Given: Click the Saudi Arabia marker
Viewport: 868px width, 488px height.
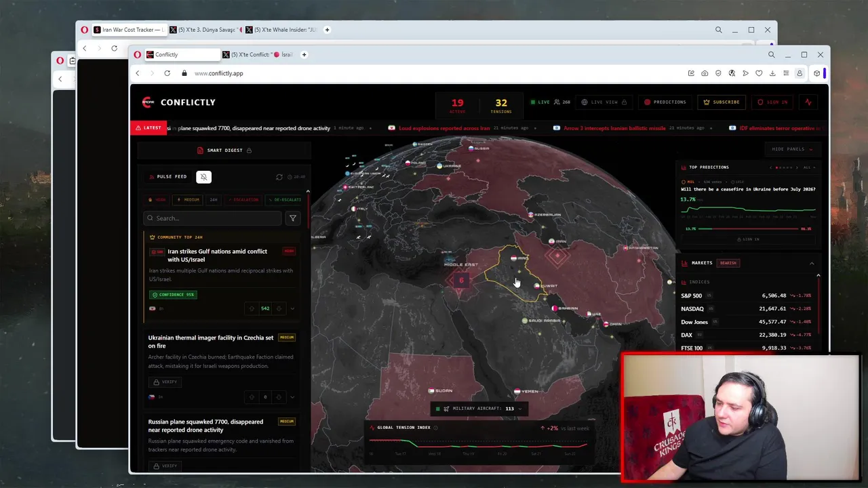Looking at the screenshot, I should coord(524,321).
